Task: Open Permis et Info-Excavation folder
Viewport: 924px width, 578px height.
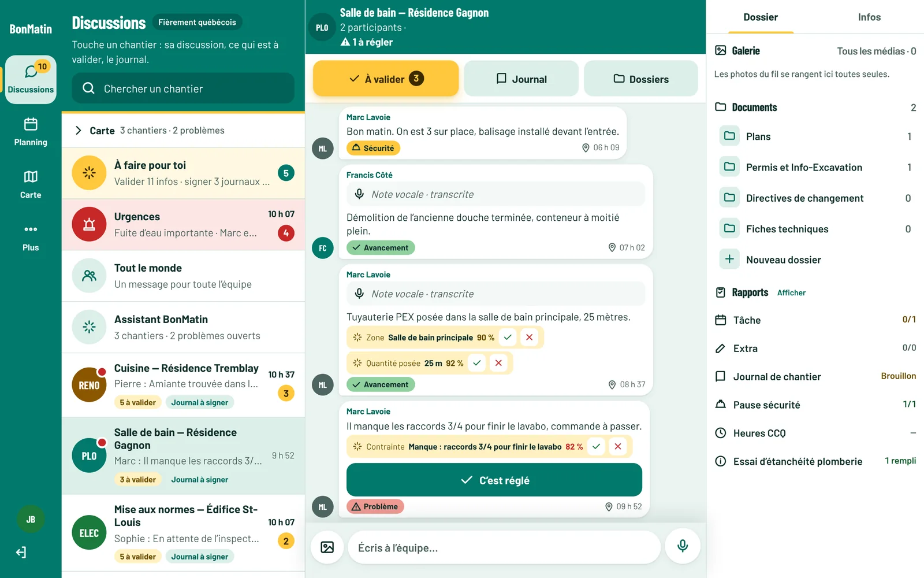Action: (x=815, y=167)
